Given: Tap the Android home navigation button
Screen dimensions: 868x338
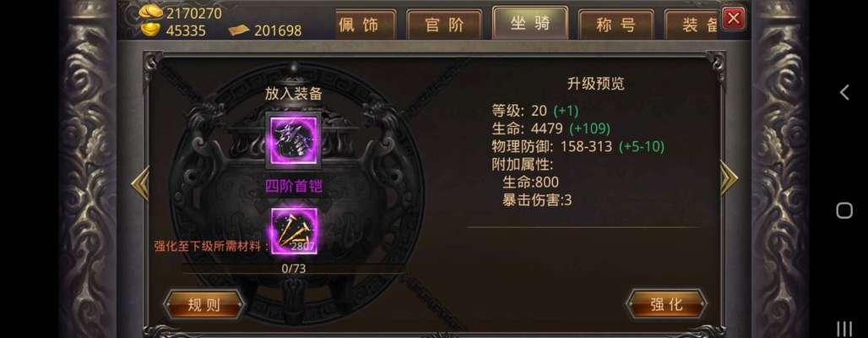Looking at the screenshot, I should [844, 210].
